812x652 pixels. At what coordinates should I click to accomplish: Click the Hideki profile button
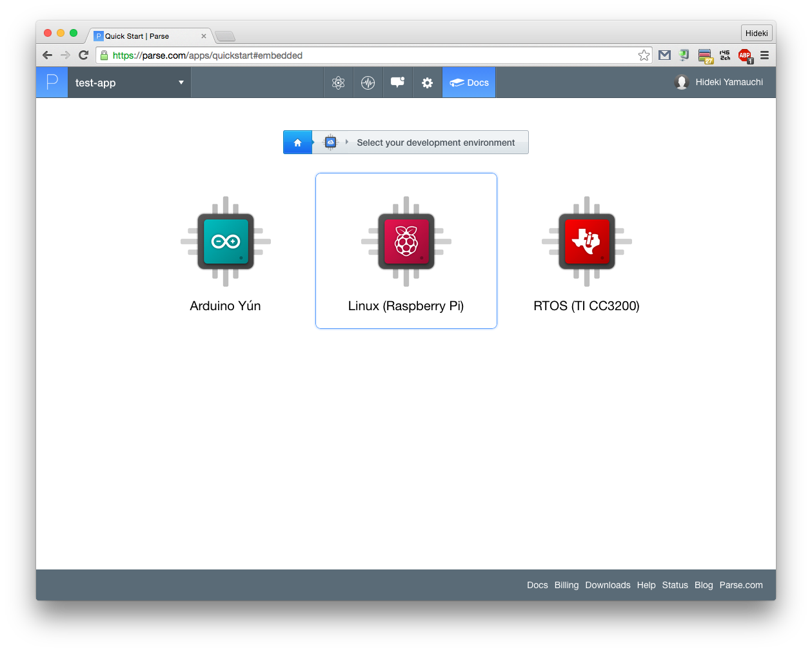click(757, 33)
